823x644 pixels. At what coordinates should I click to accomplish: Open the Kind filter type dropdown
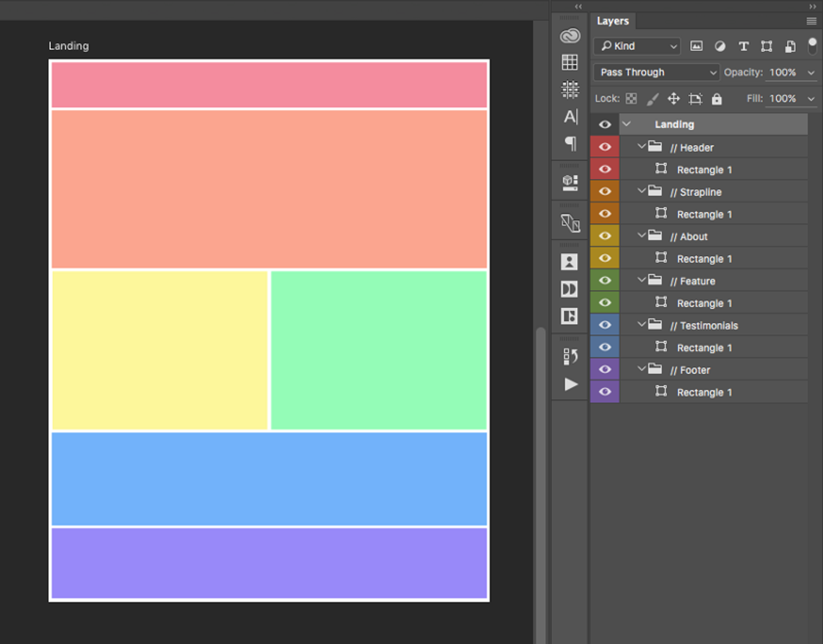coord(637,46)
